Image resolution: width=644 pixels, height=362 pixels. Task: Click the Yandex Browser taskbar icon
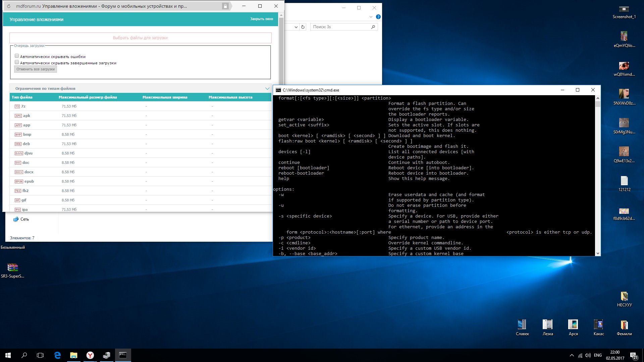click(90, 355)
